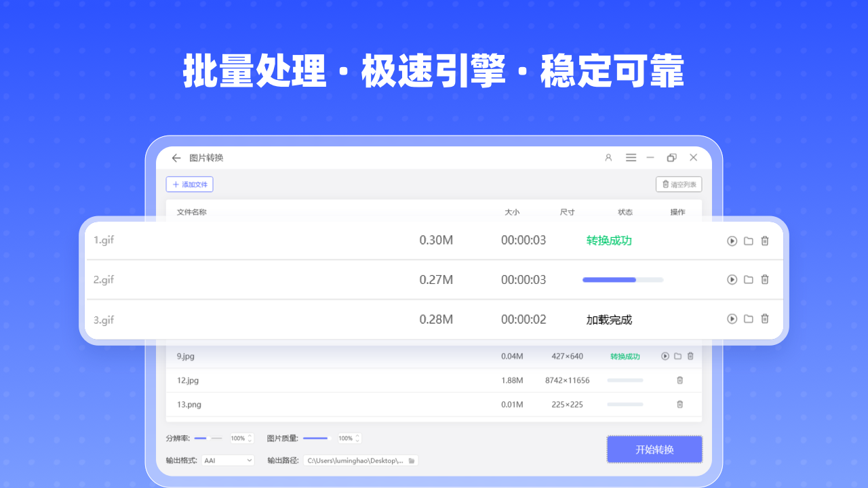The image size is (868, 488).
Task: Delete 2.gif from the list
Action: 764,279
